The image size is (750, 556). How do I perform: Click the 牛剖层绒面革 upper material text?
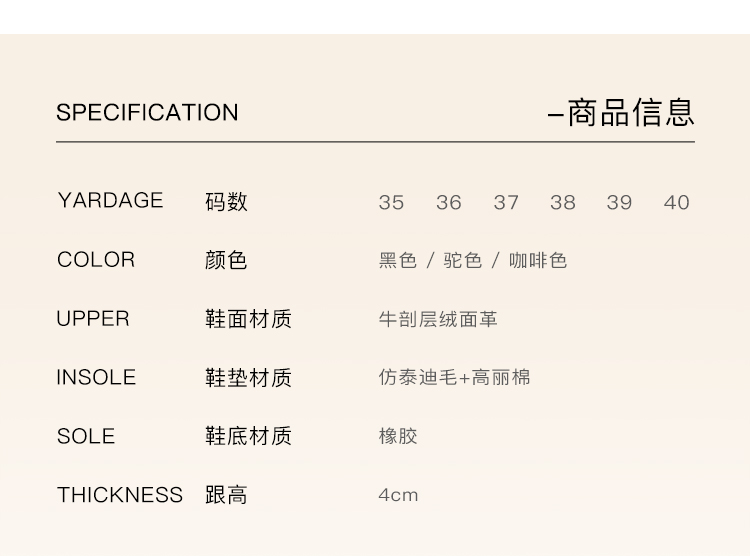click(x=438, y=319)
